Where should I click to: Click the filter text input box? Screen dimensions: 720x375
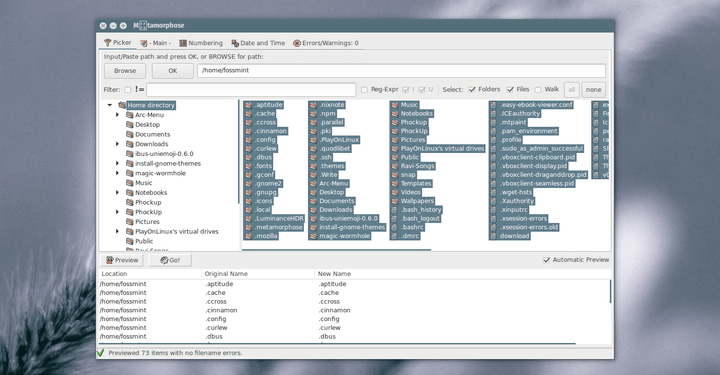[x=251, y=90]
